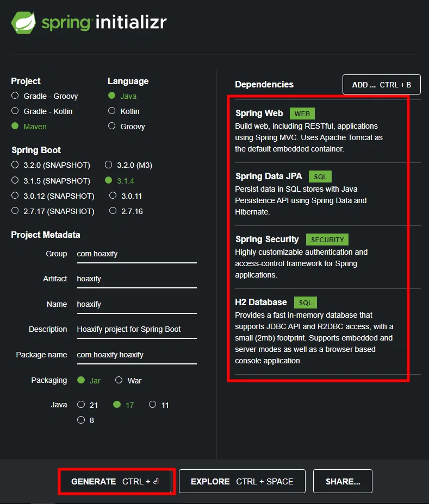Click the Spring Data JPA dependency title

pyautogui.click(x=269, y=176)
